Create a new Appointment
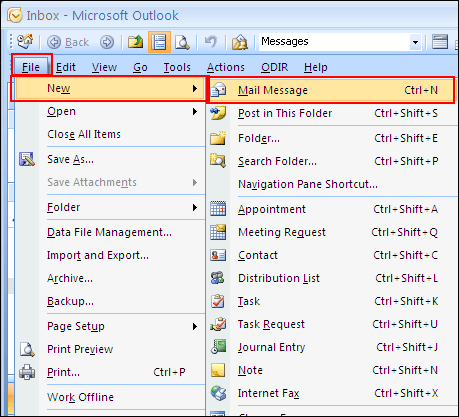Screen dimensions: 459x417 (x=332, y=209)
